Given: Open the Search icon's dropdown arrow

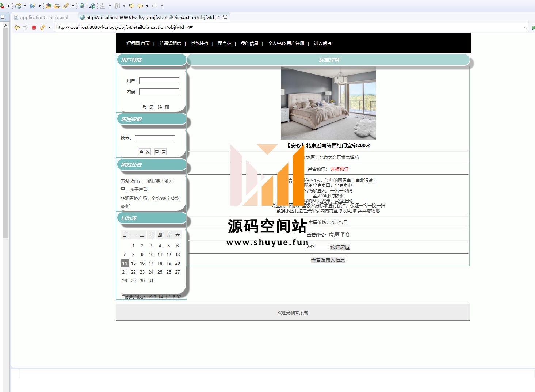Looking at the screenshot, I should 73,6.
